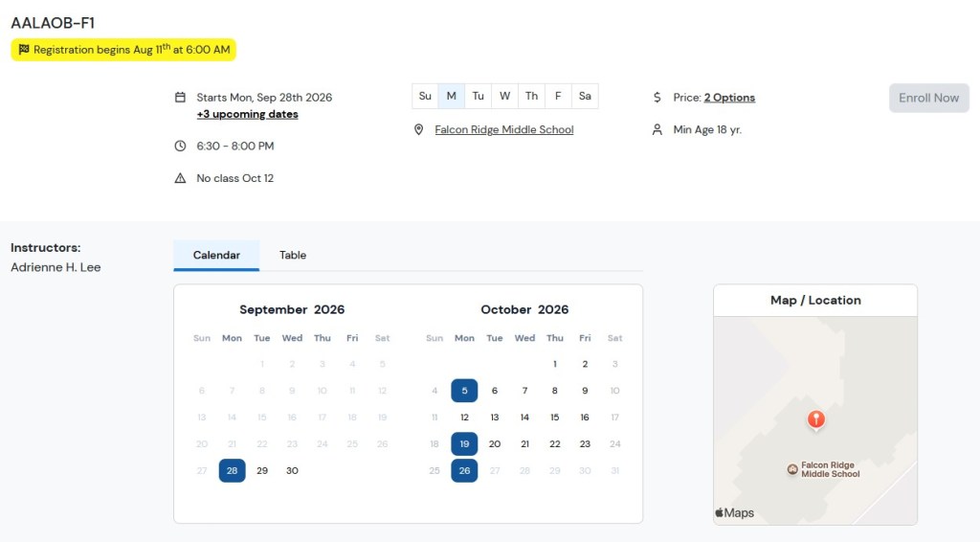This screenshot has height=542, width=980.
Task: Click the location pin icon beside Falcon Ridge
Action: [x=419, y=130]
